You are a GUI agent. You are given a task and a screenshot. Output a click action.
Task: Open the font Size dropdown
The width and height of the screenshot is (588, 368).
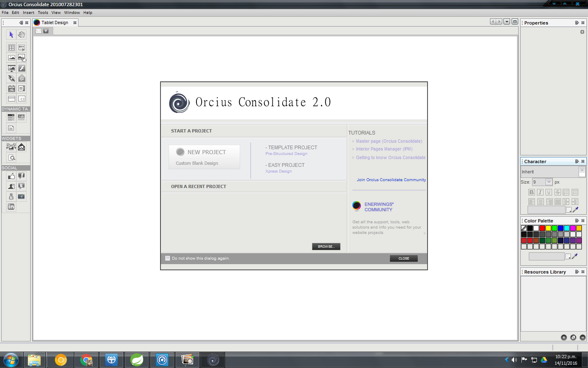tap(549, 182)
